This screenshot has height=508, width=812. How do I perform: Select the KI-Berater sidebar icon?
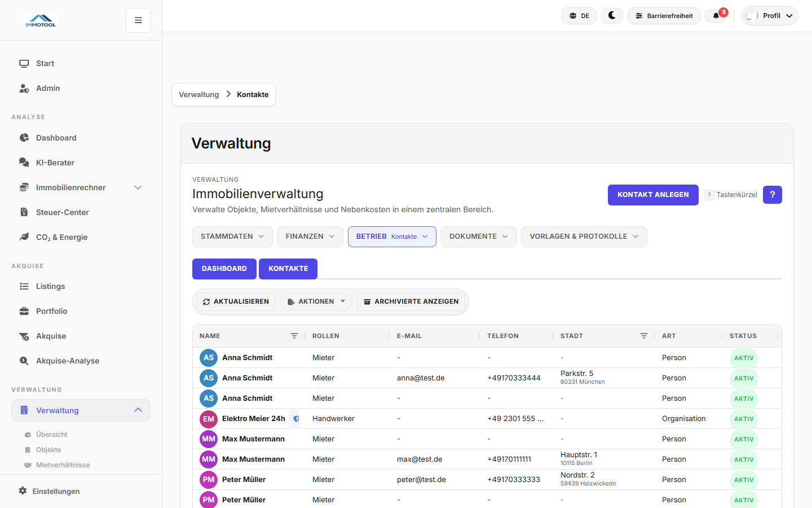[x=24, y=163]
